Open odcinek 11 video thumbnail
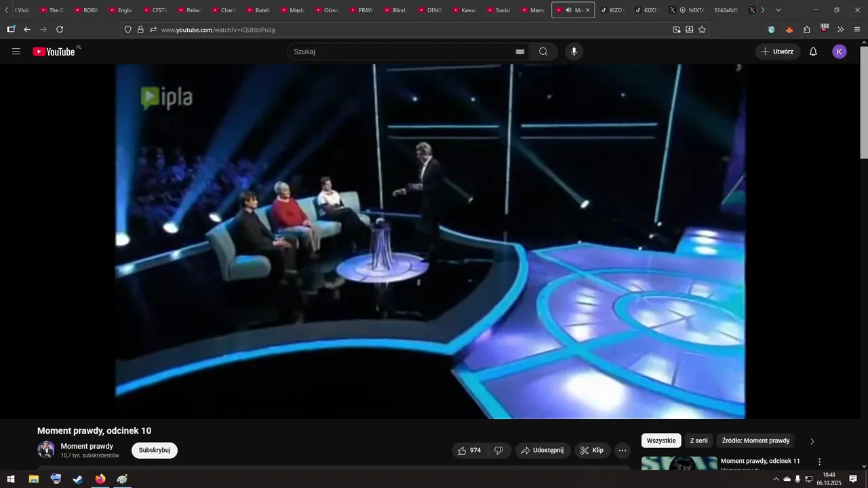The height and width of the screenshot is (488, 868). pos(679,464)
